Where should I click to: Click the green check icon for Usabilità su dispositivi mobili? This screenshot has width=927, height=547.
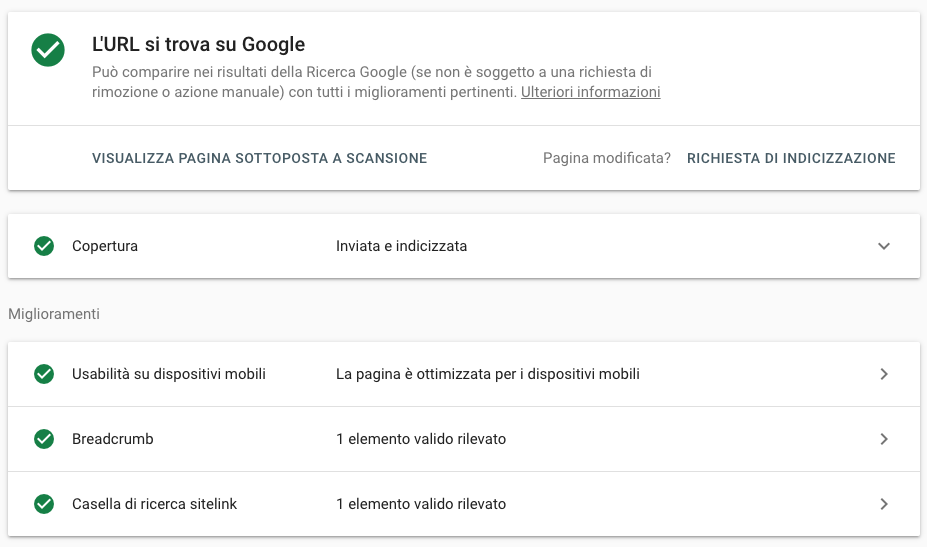point(44,374)
